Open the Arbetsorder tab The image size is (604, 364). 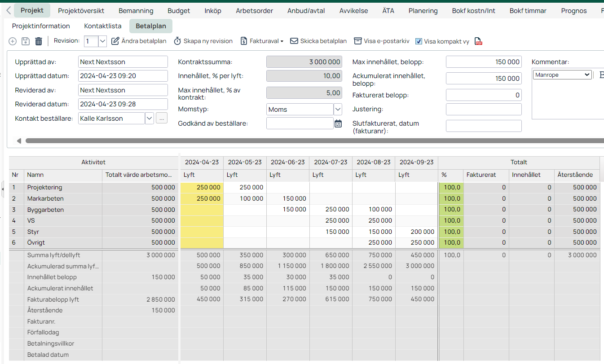[254, 11]
